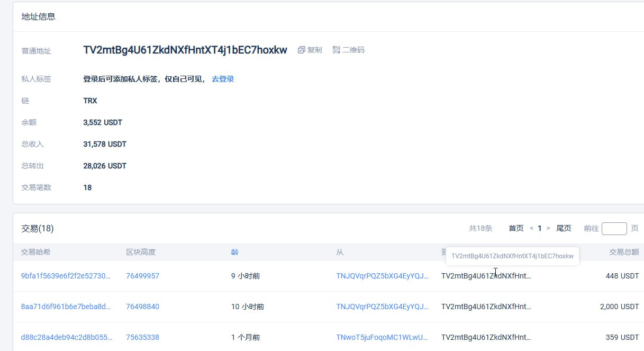Sort by 龄 age column header
The image size is (644, 351).
point(235,252)
